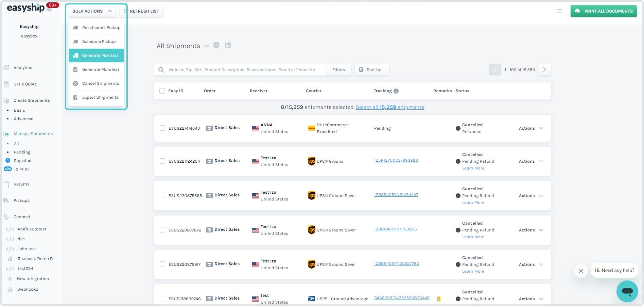
Task: Choose Schedule Pickup from bulk actions
Action: [x=96, y=42]
